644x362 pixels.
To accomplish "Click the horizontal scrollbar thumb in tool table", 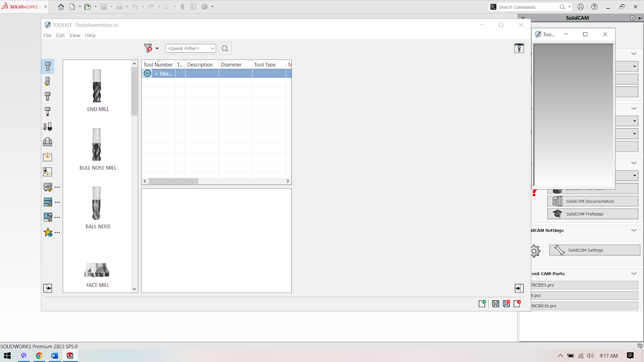I will [173, 181].
